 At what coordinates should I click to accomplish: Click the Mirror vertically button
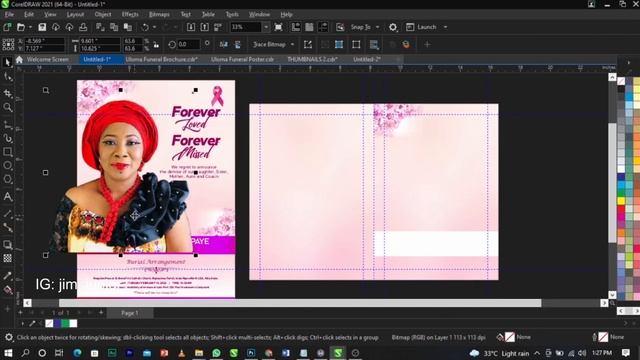pos(238,44)
